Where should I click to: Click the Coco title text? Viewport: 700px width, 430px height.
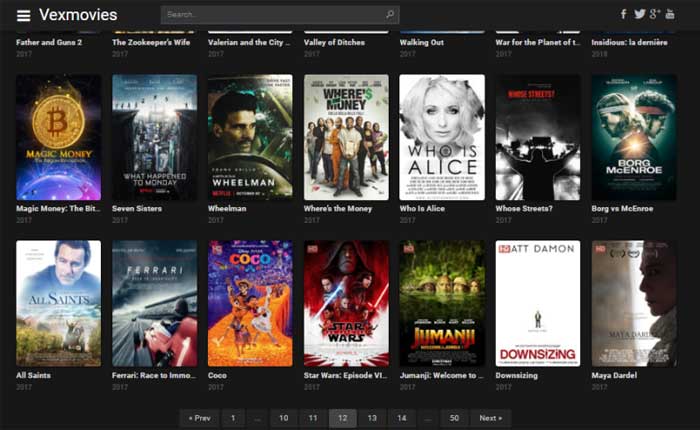click(217, 376)
